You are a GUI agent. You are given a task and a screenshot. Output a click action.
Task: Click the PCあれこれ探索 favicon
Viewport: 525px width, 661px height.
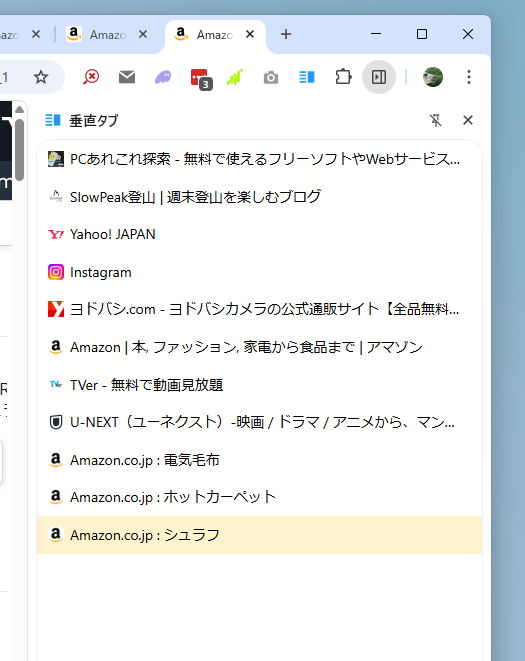click(56, 159)
